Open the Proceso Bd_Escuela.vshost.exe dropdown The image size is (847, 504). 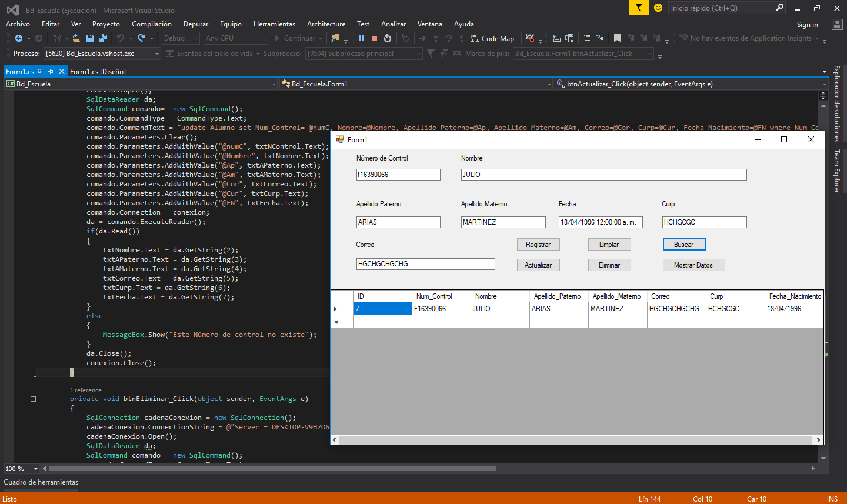point(102,54)
